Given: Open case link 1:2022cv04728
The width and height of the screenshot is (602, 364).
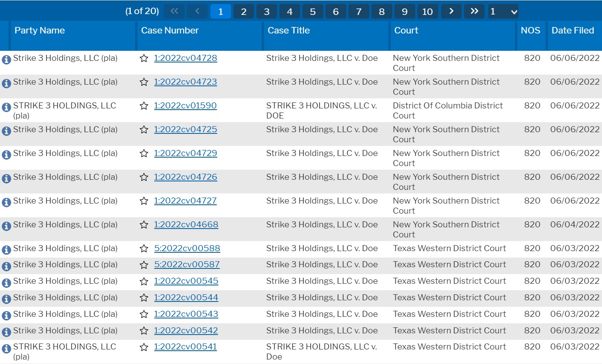Looking at the screenshot, I should point(185,58).
